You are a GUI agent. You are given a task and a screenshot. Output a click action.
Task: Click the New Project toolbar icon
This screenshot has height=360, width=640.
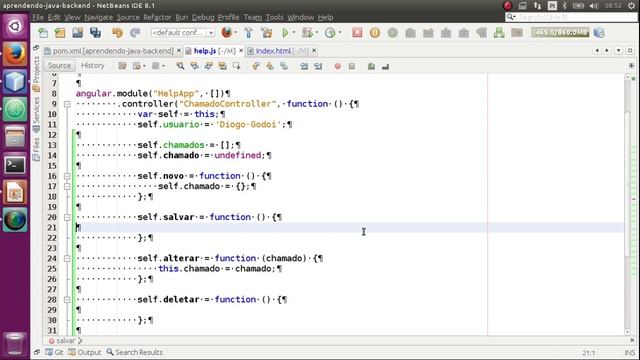point(60,33)
